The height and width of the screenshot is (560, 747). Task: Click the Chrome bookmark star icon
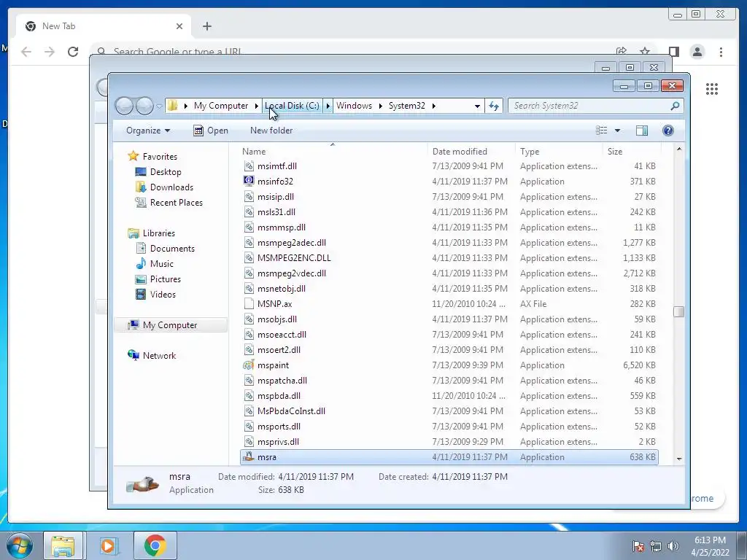645,52
